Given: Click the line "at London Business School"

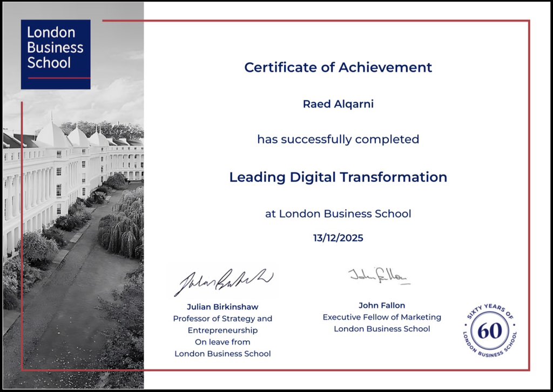Looking at the screenshot, I should coord(338,214).
